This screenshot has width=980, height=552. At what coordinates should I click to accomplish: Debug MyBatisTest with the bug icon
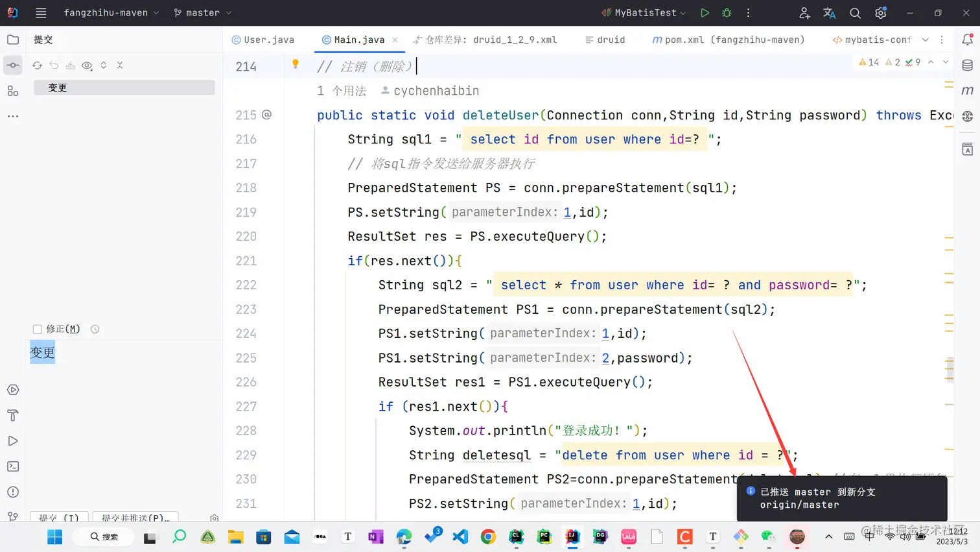(x=727, y=13)
